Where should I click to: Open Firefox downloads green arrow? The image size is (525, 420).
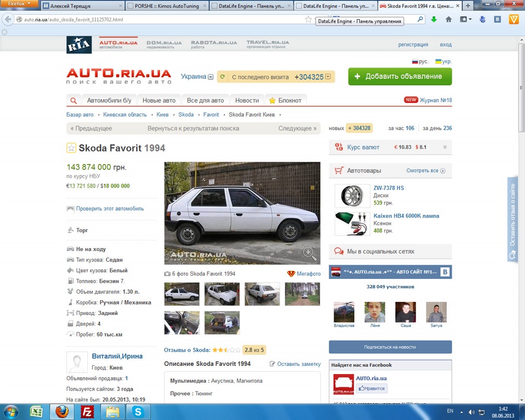434,20
